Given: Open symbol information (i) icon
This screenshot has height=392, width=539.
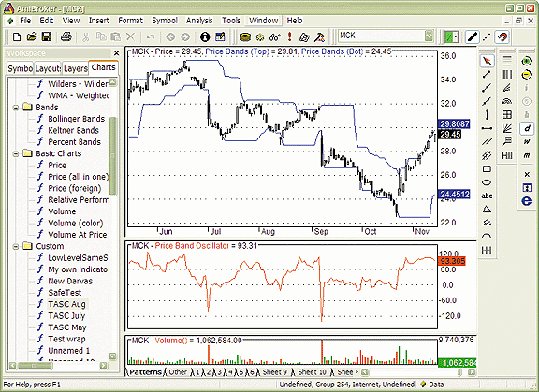Looking at the screenshot, I should pyautogui.click(x=205, y=36).
